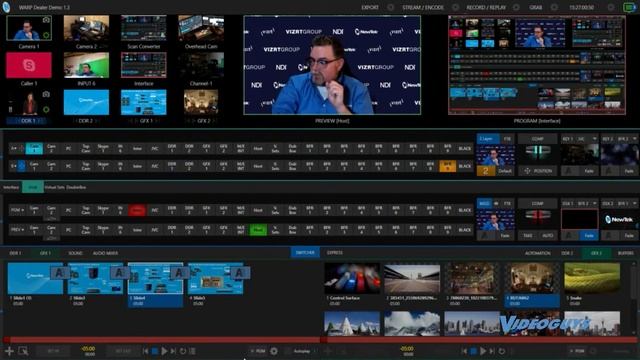Skip to previous item in right player
Image resolution: width=640 pixels, height=360 pixels.
click(x=464, y=351)
